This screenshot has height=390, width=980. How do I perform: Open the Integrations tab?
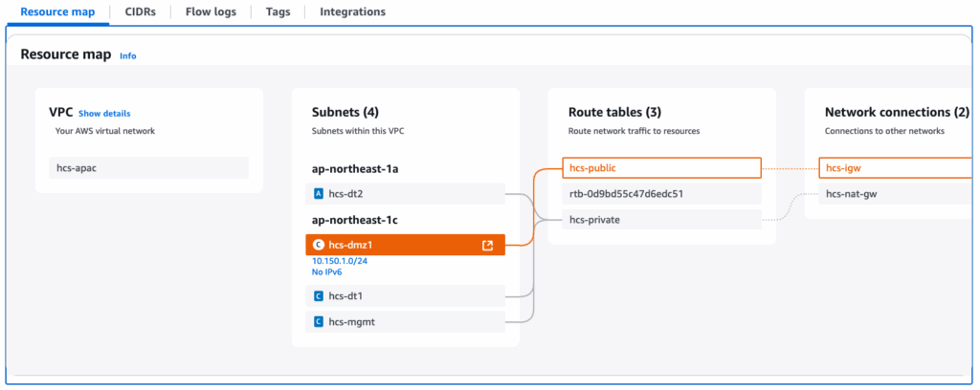coord(352,11)
